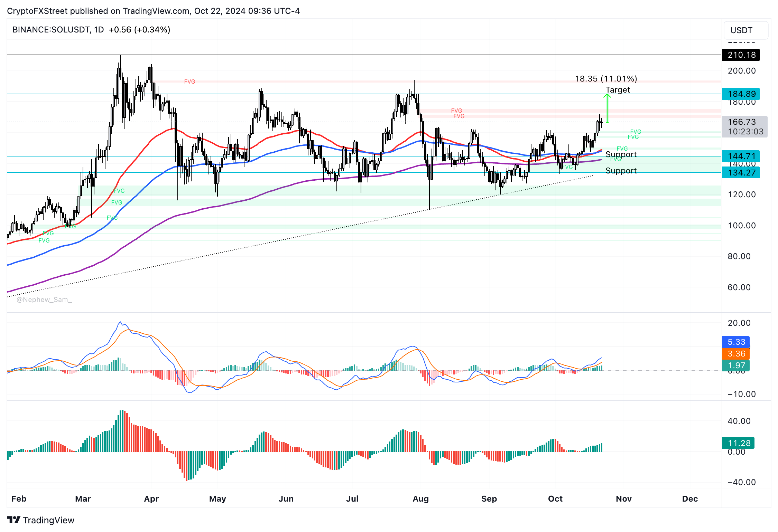Click the 'Target' annotation text
The image size is (778, 532).
618,90
